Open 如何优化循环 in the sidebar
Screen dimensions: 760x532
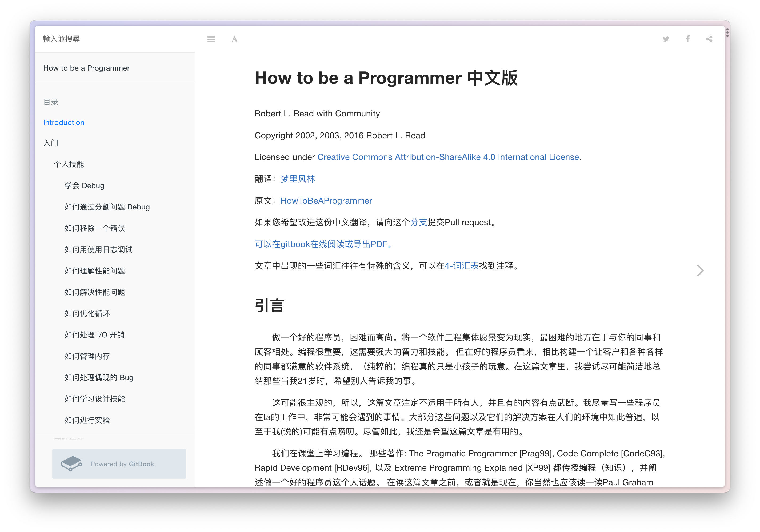coord(87,313)
